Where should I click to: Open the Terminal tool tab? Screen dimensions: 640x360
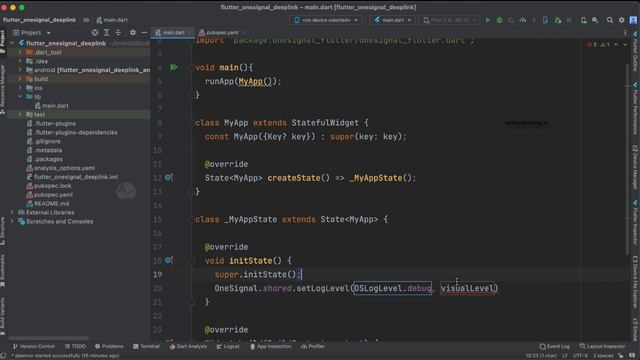tap(146, 346)
